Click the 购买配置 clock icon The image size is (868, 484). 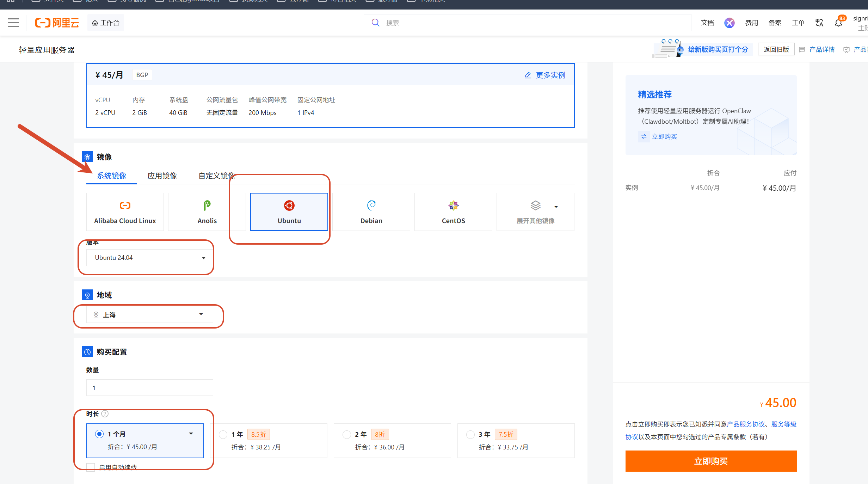tap(87, 352)
